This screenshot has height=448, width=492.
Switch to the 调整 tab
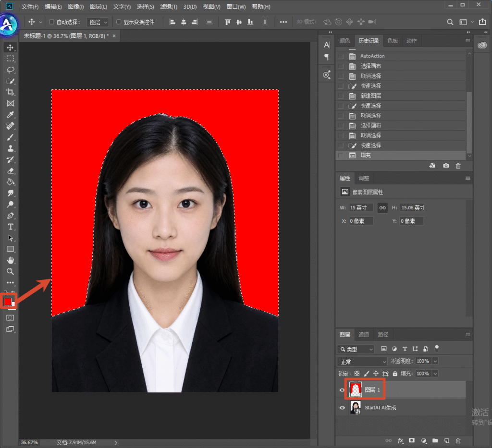click(364, 178)
